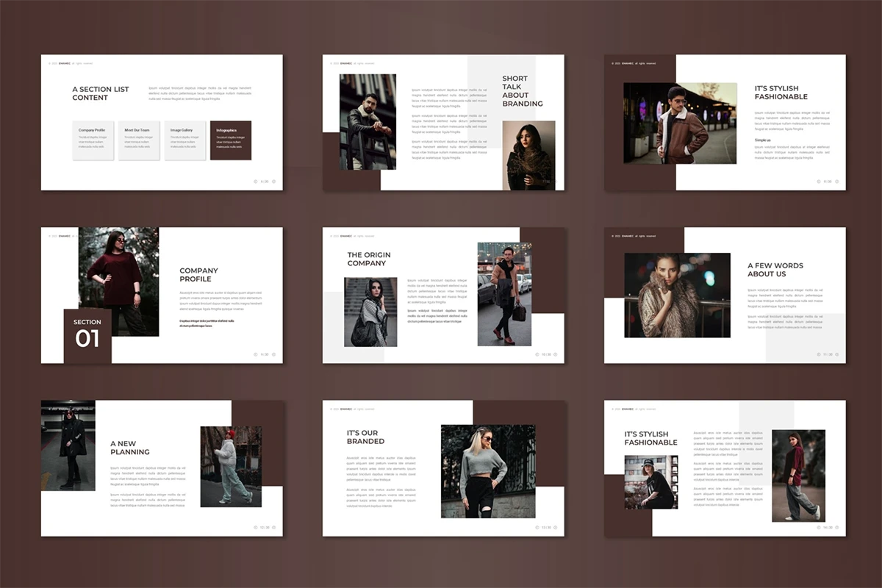Click the next arrow icon on the Section List slide
This screenshot has height=588, width=882.
pos(274,181)
